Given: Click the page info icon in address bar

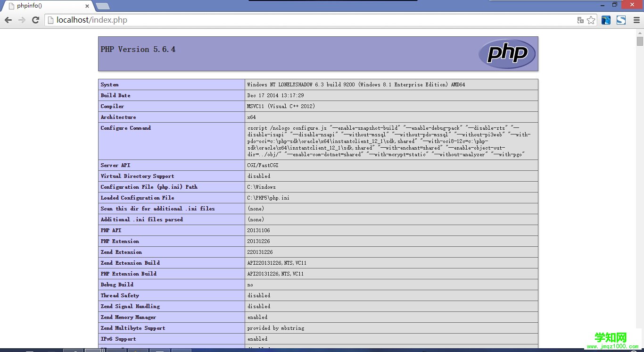Looking at the screenshot, I should coord(51,20).
